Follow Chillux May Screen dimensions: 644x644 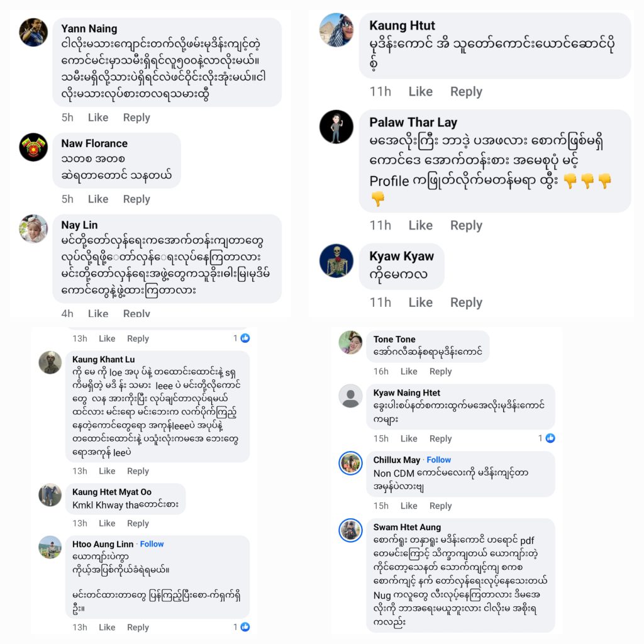pyautogui.click(x=438, y=460)
